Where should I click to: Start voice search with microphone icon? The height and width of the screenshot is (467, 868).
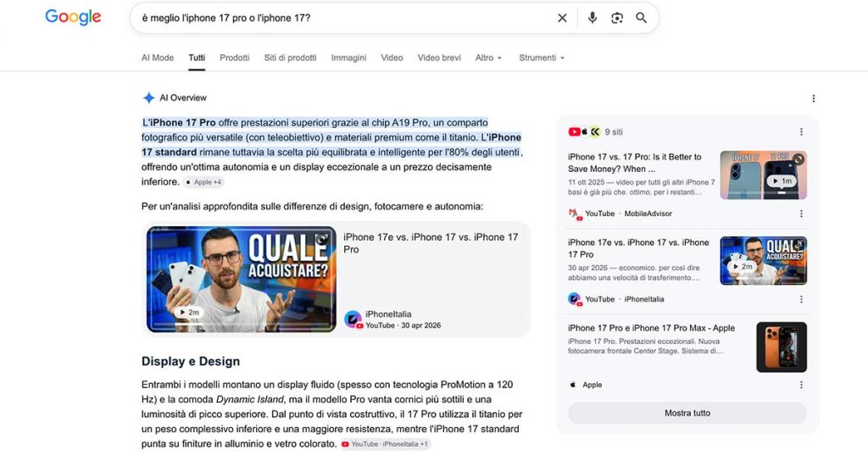593,18
